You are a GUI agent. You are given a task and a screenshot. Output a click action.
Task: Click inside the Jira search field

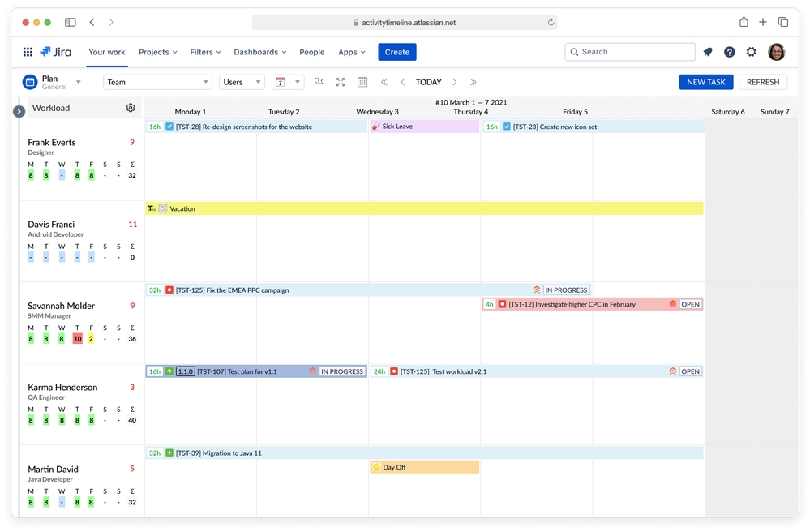[x=630, y=51]
